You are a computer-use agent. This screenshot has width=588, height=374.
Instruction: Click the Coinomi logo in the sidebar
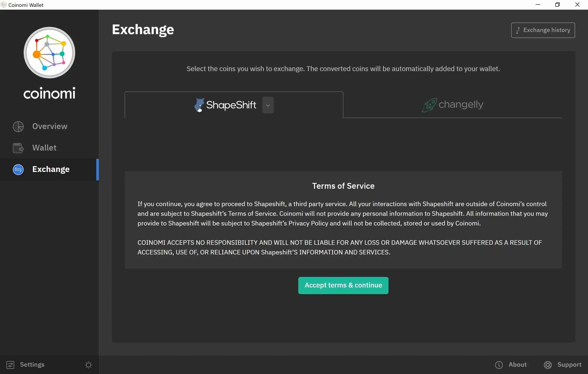49,52
